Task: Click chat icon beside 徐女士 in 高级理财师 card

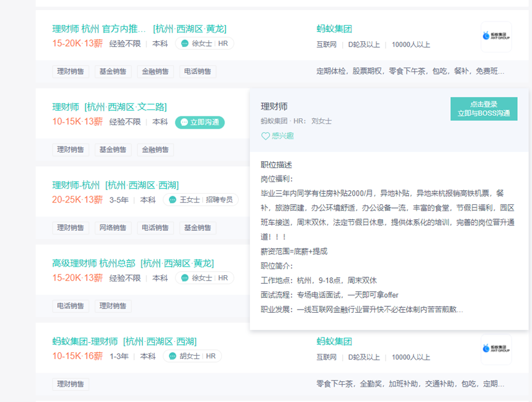Action: click(185, 278)
